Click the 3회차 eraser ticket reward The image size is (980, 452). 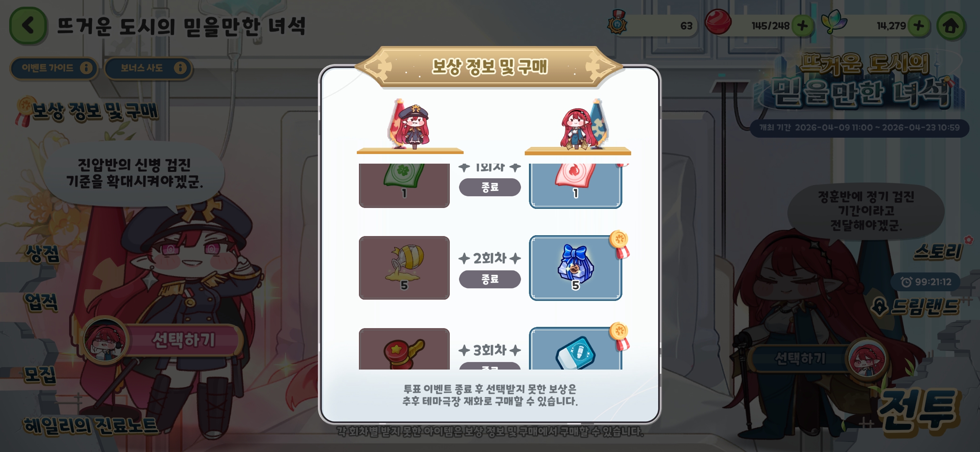575,349
